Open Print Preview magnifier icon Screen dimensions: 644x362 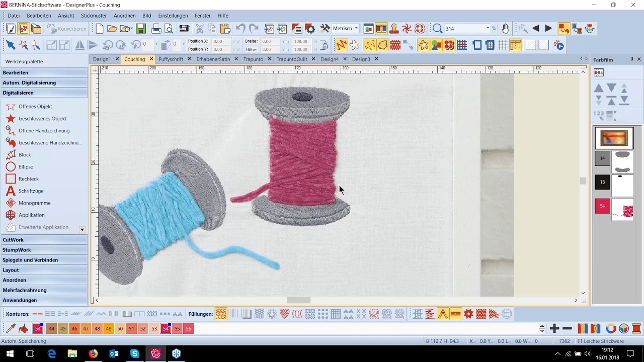[x=169, y=29]
